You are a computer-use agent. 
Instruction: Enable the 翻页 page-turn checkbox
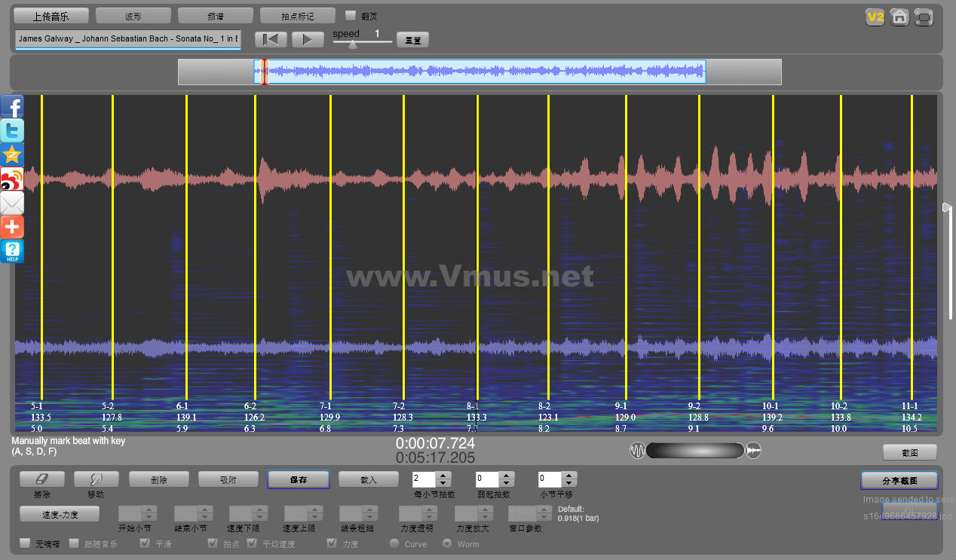[x=351, y=15]
